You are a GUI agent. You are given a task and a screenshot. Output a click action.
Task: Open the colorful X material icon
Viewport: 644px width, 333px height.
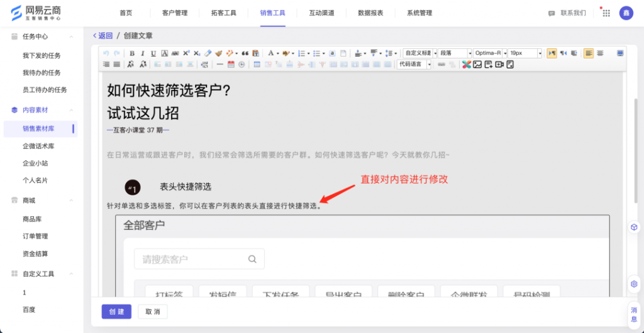pos(467,64)
